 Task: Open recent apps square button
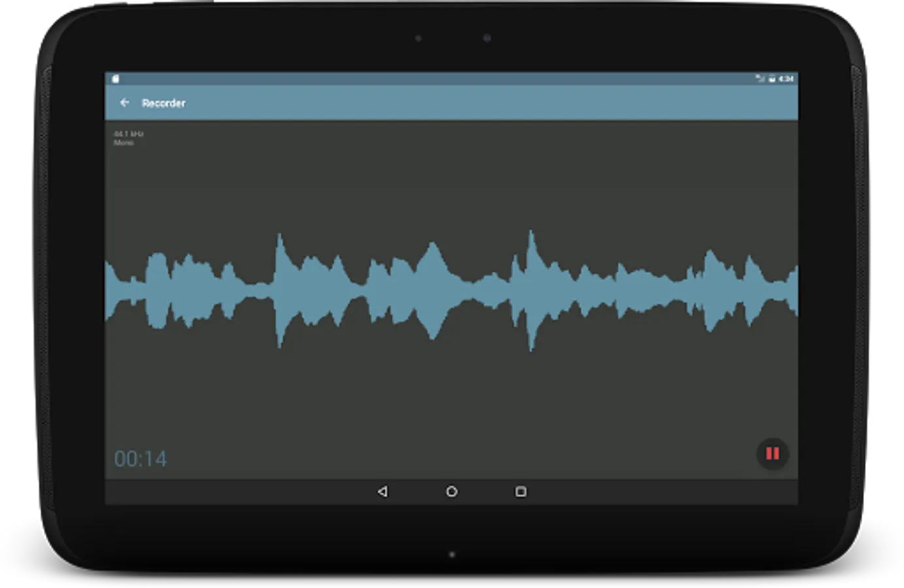(521, 491)
